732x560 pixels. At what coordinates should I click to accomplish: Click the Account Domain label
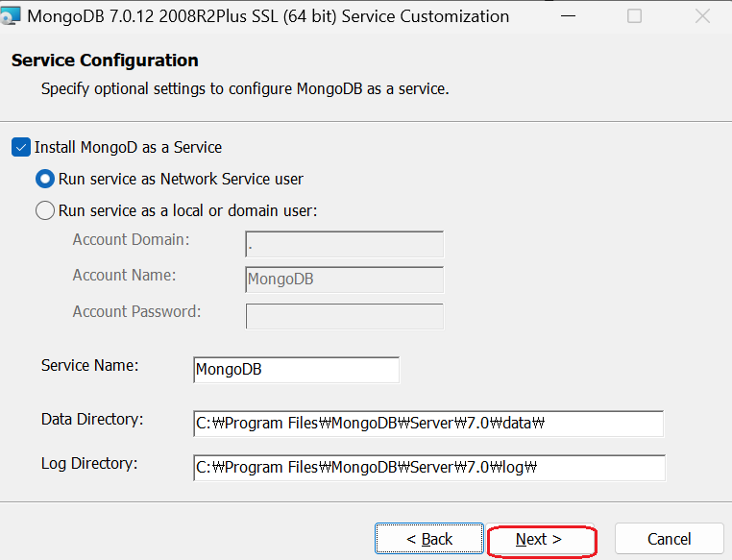tap(132, 240)
